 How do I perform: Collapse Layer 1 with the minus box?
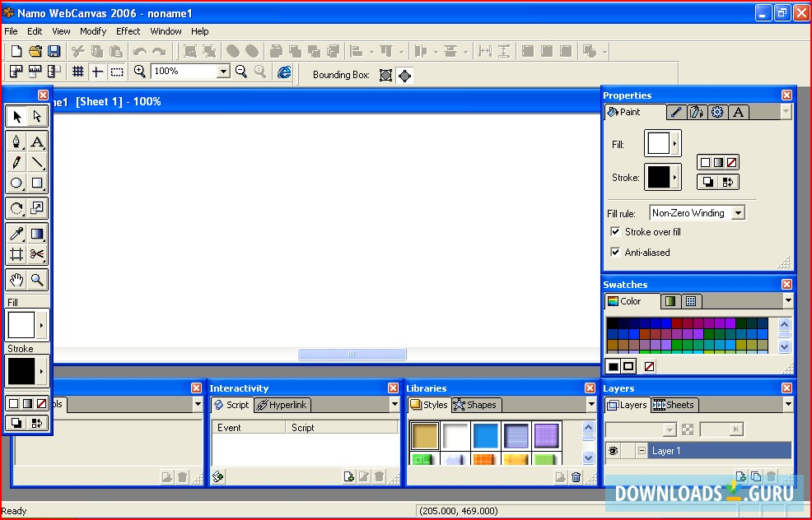click(x=642, y=451)
